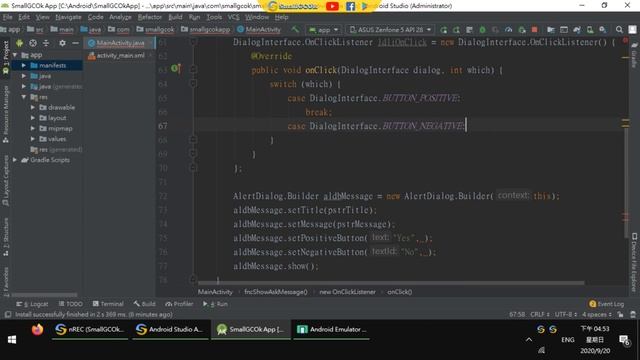Expand Gradle Scripts node

click(x=15, y=160)
